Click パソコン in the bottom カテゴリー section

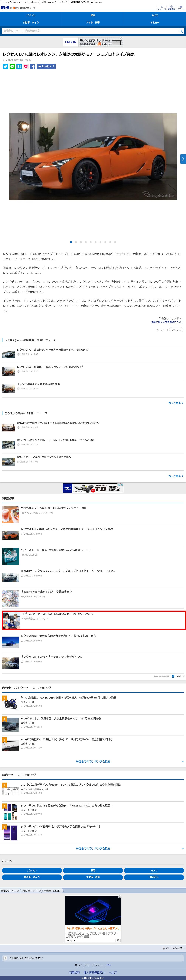[x=32, y=870]
